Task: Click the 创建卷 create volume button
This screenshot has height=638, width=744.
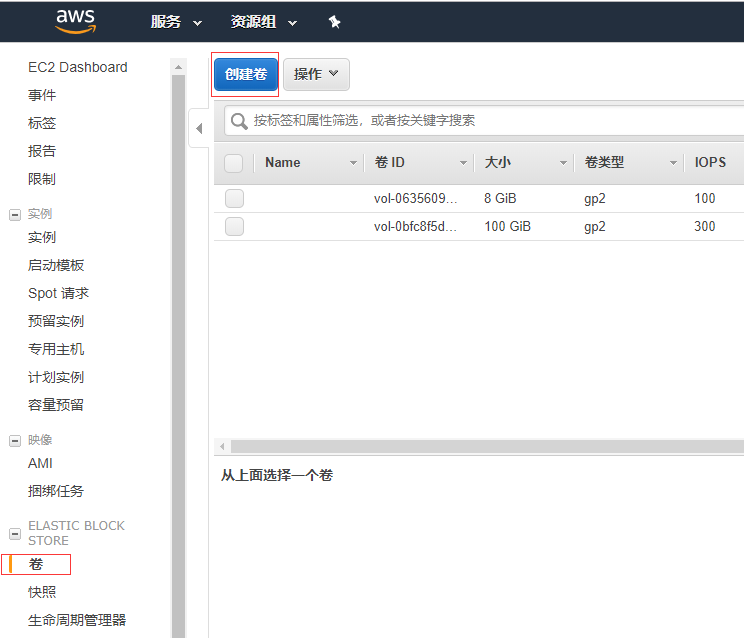Action: pos(246,74)
